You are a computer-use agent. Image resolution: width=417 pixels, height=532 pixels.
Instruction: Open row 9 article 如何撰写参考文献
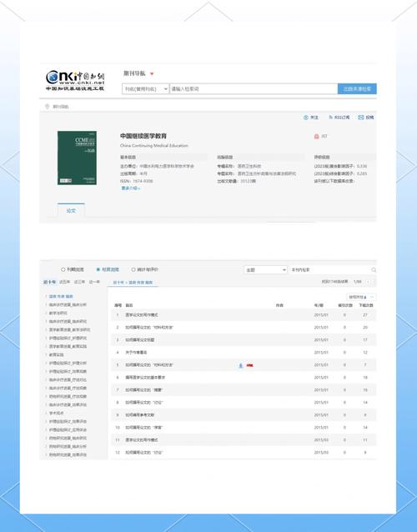[x=140, y=415]
